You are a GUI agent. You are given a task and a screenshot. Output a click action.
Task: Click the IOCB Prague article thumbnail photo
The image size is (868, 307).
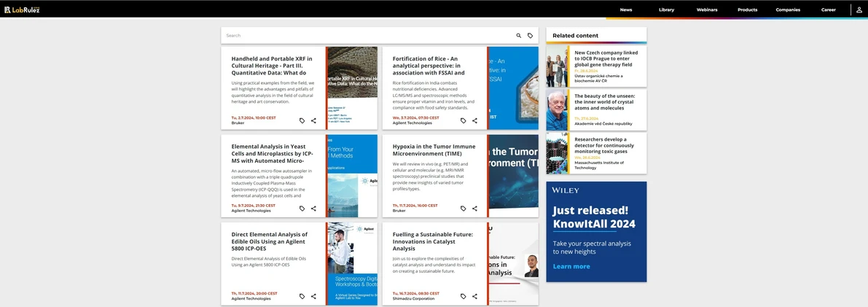coord(557,66)
